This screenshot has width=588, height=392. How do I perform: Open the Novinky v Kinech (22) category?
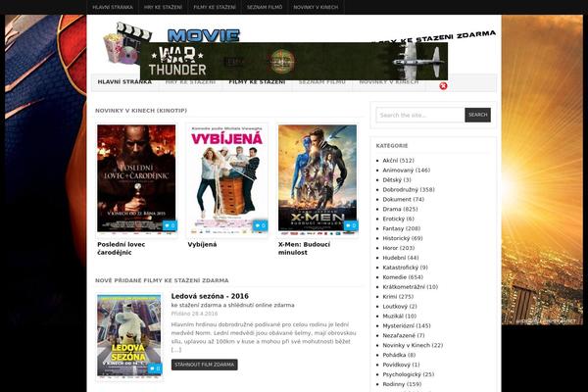pos(413,346)
